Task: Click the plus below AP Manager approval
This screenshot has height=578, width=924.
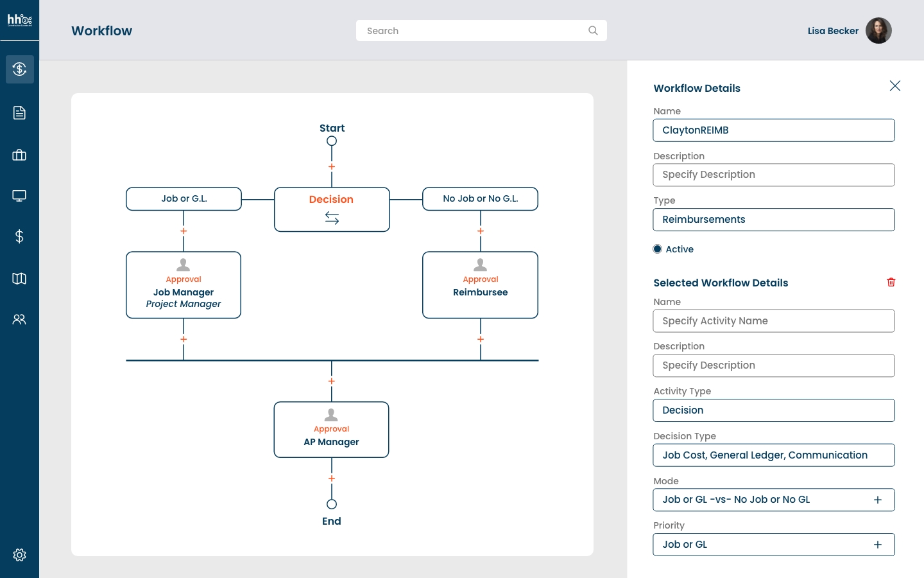Action: tap(332, 478)
